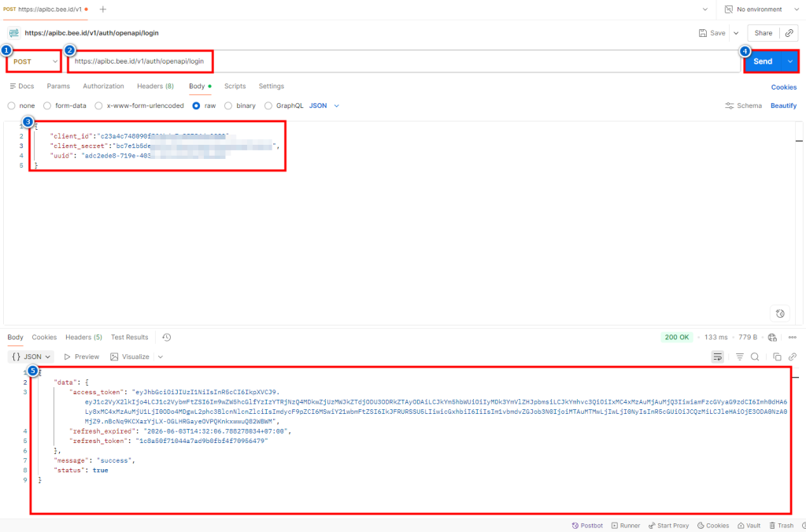
Task: Select GraphQL body type
Action: pyautogui.click(x=268, y=105)
